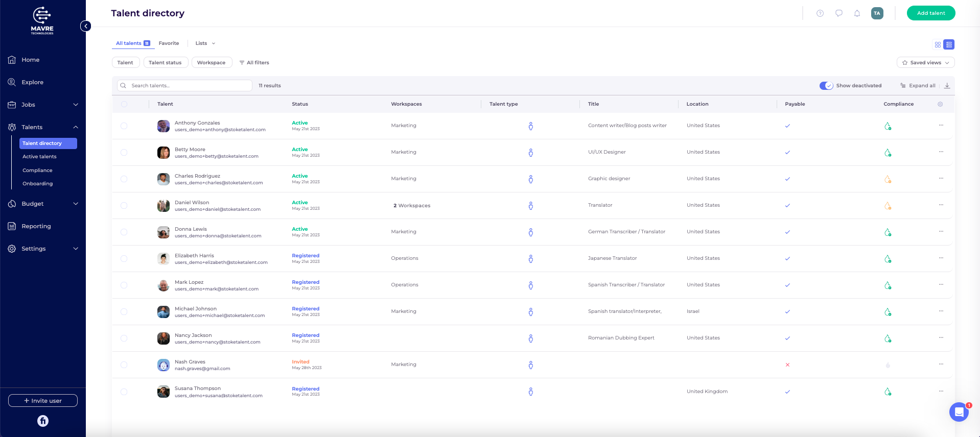Collapse the sidebar with the arrow button

pyautogui.click(x=86, y=26)
